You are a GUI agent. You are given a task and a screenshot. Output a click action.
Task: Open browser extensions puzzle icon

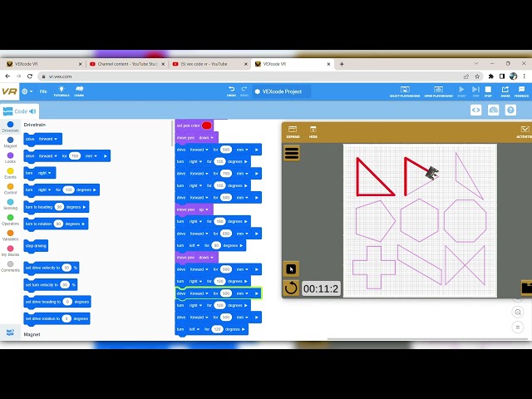[x=490, y=76]
